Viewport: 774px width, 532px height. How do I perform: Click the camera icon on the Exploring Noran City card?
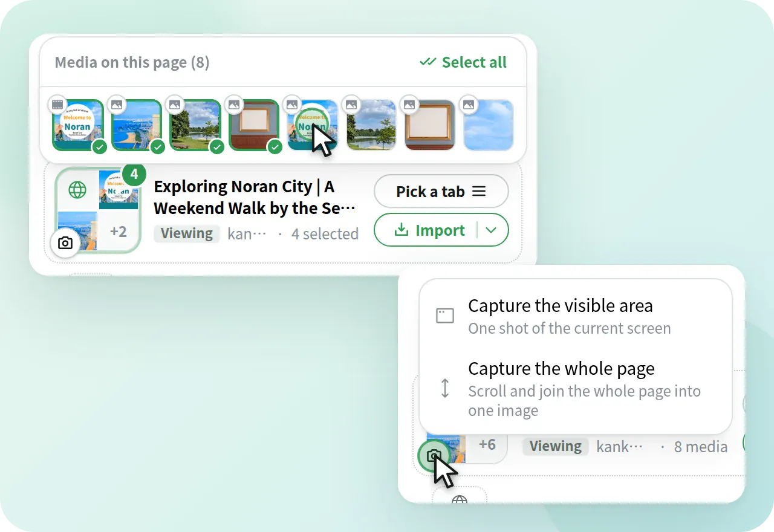point(65,243)
